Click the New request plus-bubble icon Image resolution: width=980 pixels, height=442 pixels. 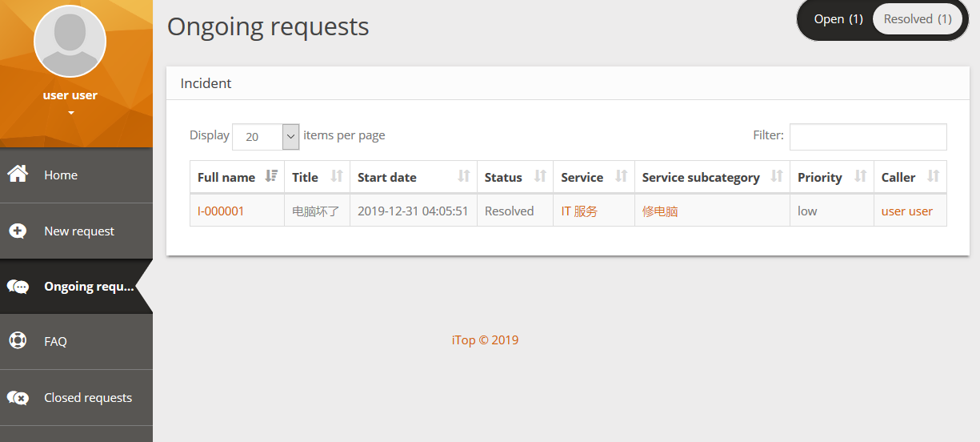[x=18, y=231]
